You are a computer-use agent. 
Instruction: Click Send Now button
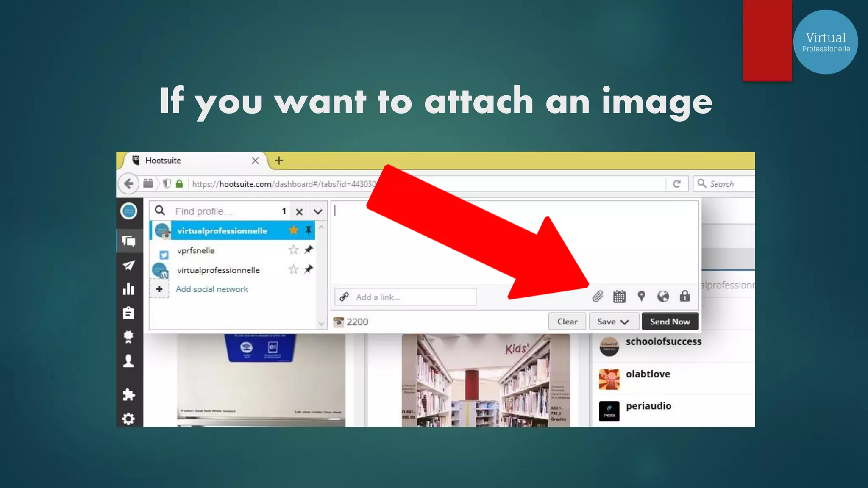click(670, 322)
